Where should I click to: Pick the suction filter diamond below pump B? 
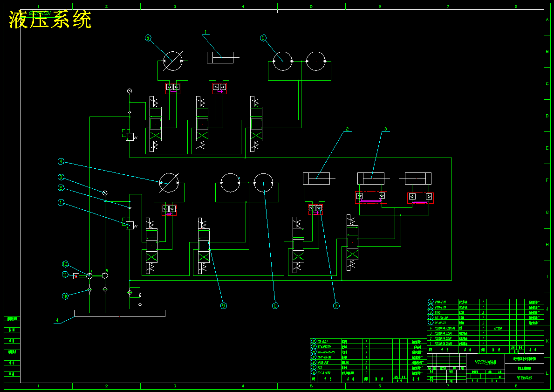click(105, 289)
